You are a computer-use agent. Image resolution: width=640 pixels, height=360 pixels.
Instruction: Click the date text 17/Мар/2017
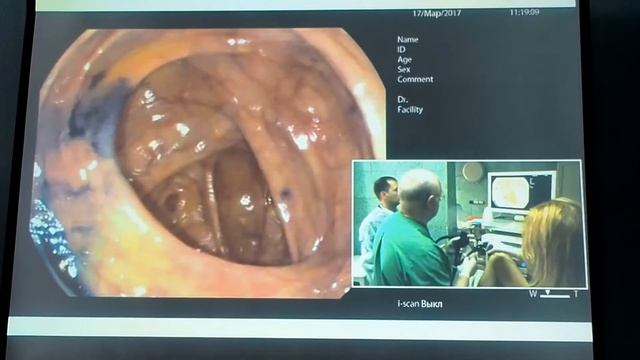click(x=436, y=13)
